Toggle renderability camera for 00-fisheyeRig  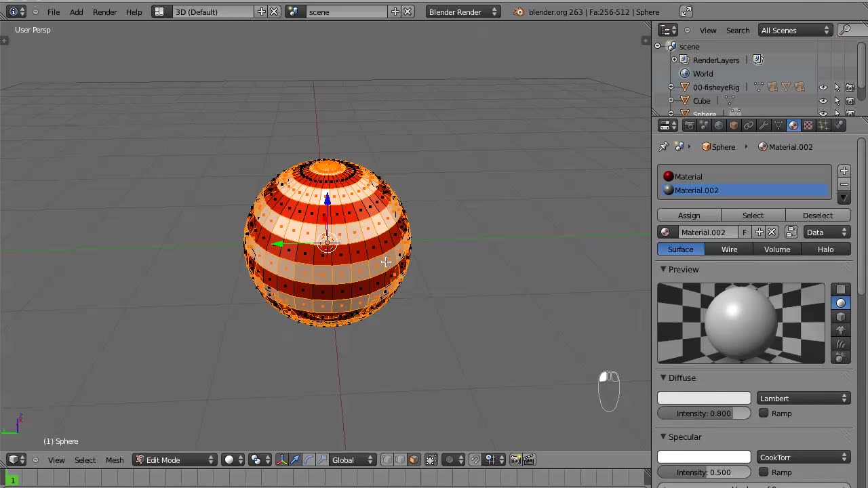(850, 87)
